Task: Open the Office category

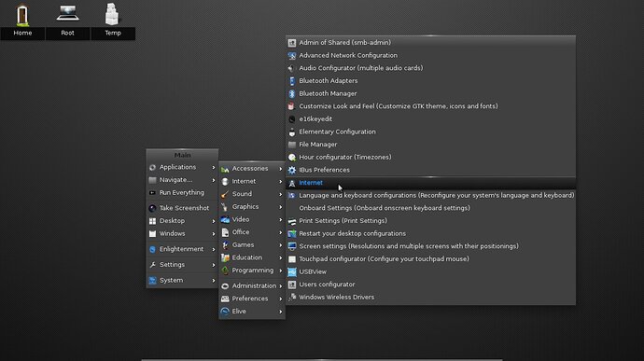Action: (x=252, y=232)
